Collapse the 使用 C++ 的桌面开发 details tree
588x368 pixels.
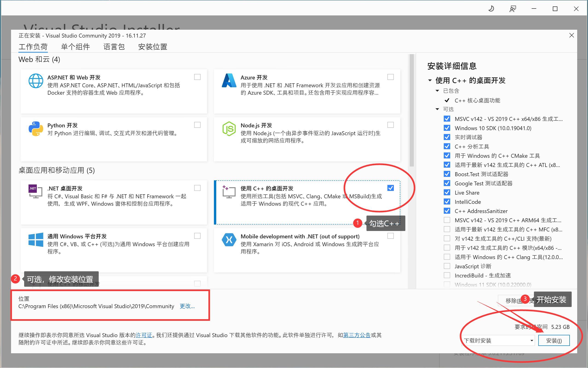(x=430, y=80)
